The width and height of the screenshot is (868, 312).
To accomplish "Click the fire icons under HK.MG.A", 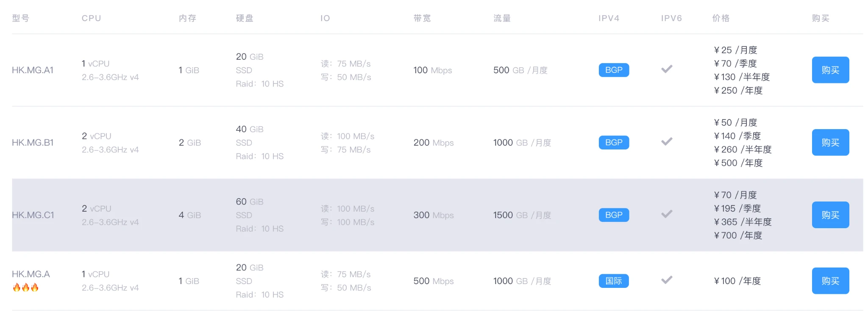I will [x=25, y=288].
